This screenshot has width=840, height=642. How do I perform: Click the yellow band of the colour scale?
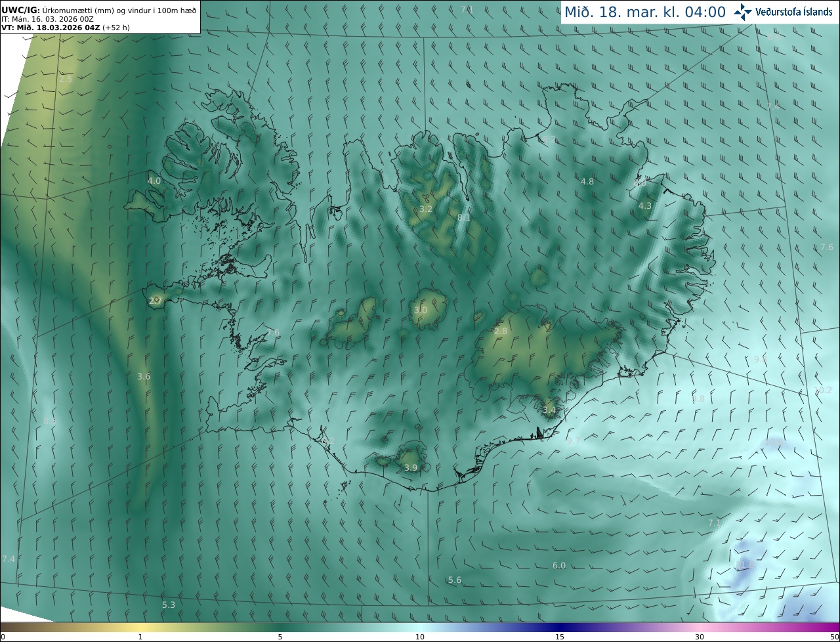pos(140,627)
